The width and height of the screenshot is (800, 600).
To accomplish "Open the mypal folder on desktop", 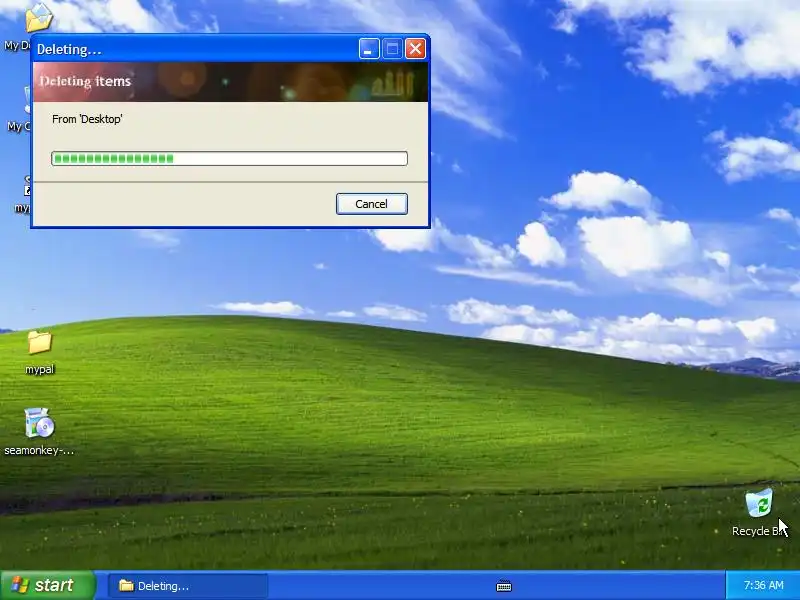I will point(39,342).
